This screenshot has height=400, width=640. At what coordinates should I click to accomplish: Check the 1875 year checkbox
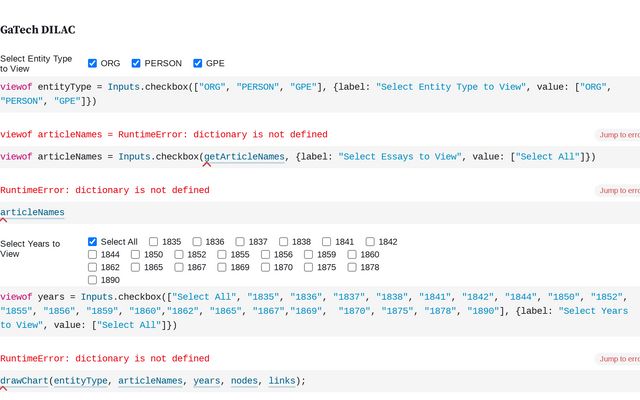coord(309,267)
